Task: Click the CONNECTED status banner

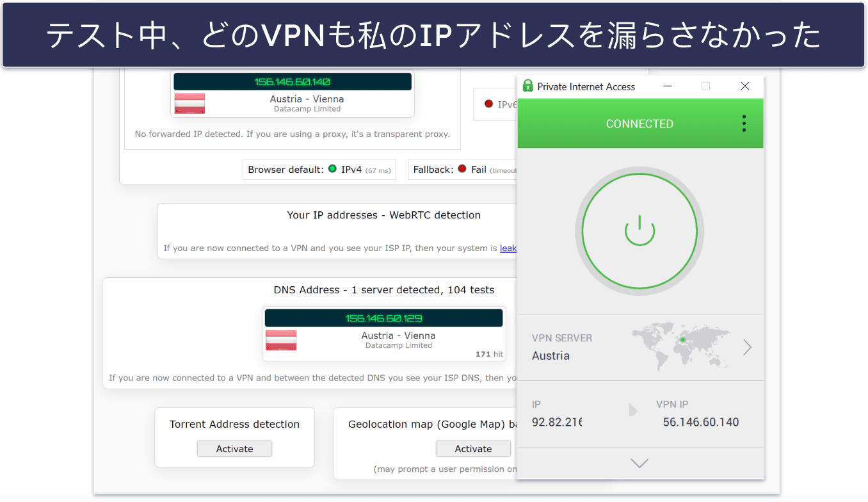Action: click(x=639, y=124)
